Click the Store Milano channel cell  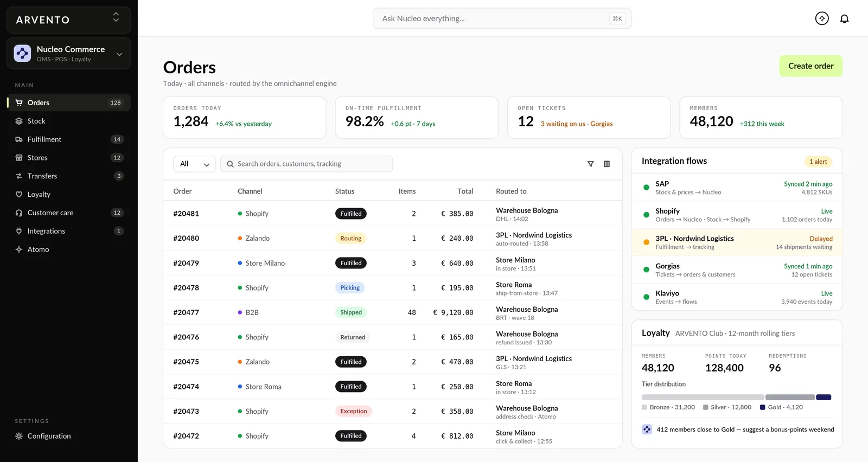(261, 263)
